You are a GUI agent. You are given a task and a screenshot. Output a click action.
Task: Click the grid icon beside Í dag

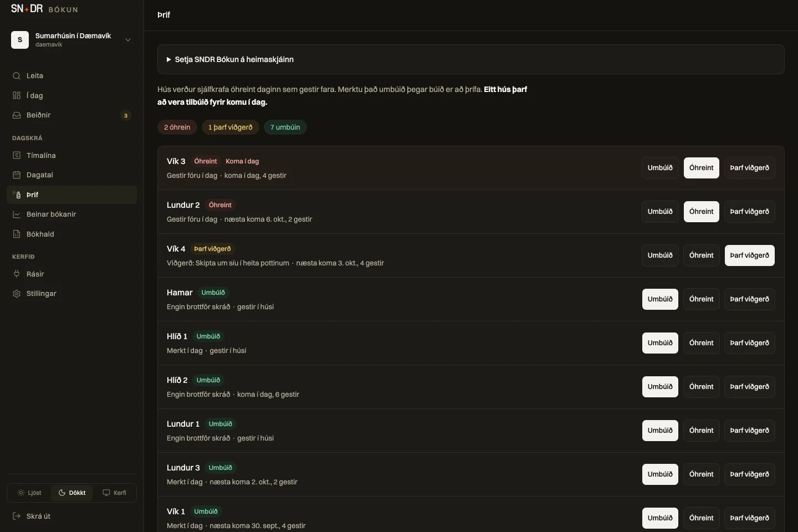[17, 95]
